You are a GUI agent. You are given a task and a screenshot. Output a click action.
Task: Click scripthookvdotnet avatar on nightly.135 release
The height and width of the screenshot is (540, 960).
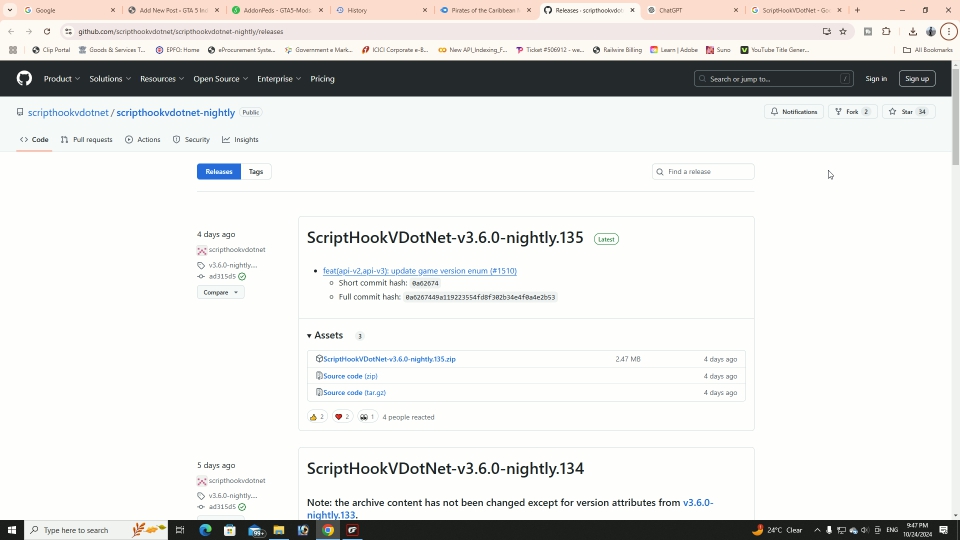201,250
